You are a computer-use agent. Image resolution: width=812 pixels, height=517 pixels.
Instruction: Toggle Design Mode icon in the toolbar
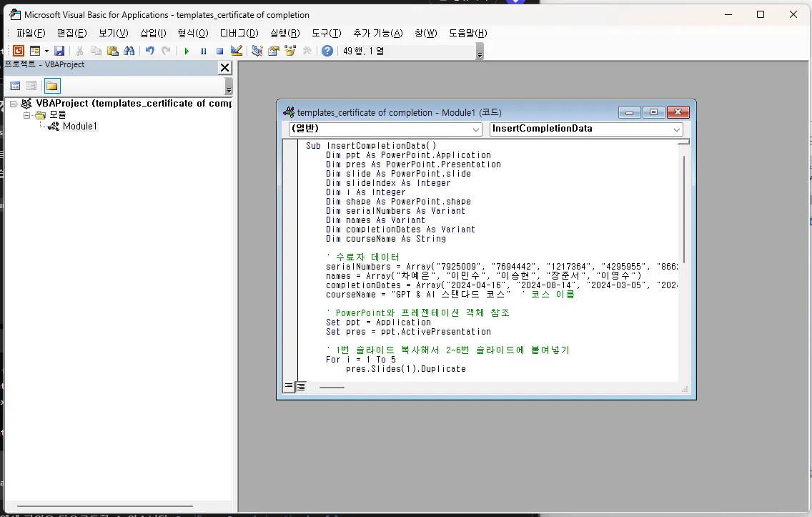click(x=237, y=51)
